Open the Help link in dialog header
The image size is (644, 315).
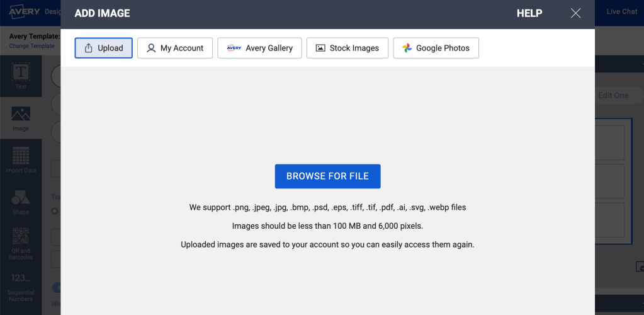click(529, 13)
